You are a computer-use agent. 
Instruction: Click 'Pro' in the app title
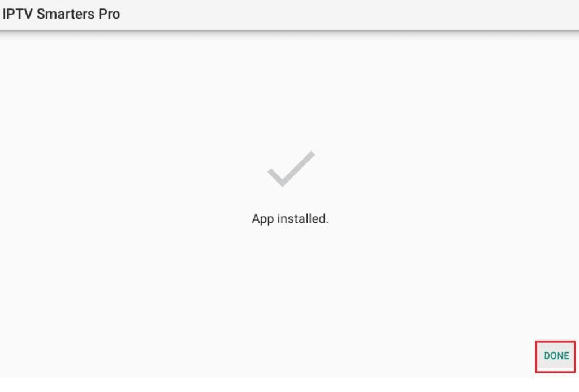pos(109,14)
